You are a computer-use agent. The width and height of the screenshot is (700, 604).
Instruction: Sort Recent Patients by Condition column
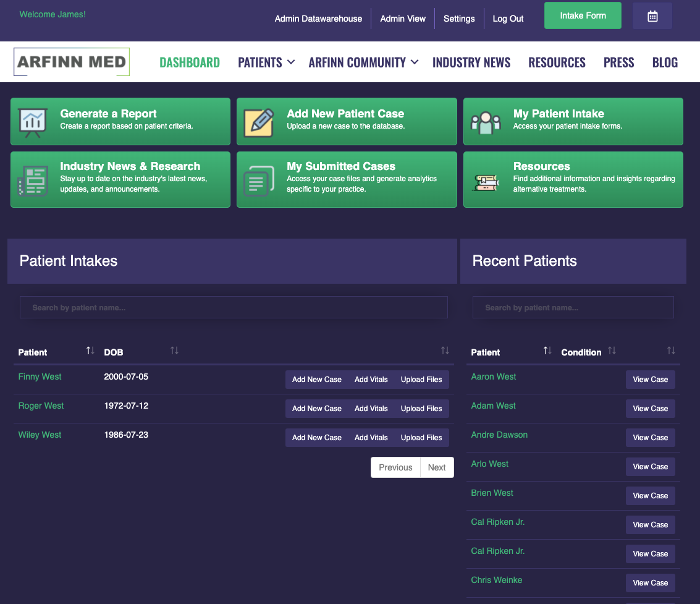tap(612, 351)
